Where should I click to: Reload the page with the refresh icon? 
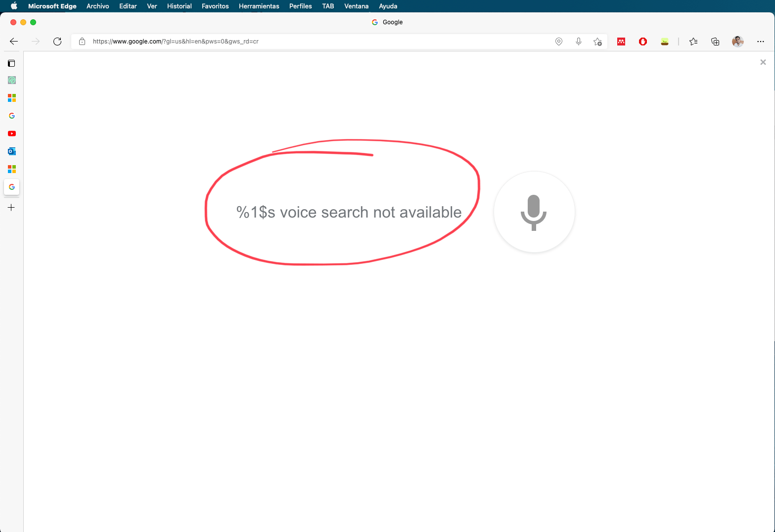coord(57,42)
